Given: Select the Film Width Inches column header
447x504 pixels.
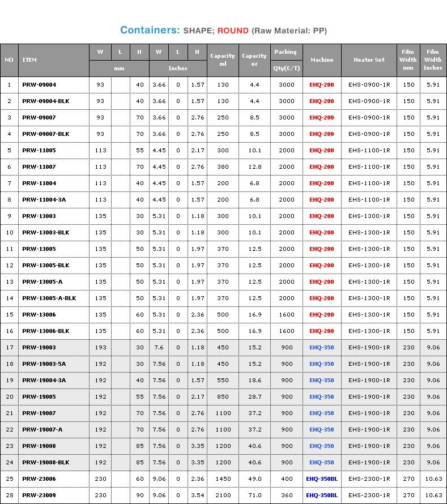Looking at the screenshot, I should 433,60.
